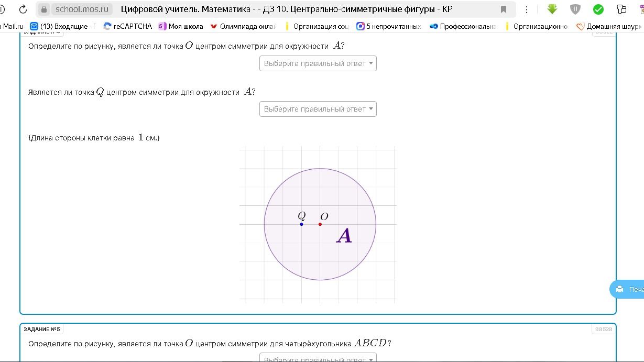
Task: Click the green checkmark extension icon
Action: click(598, 9)
